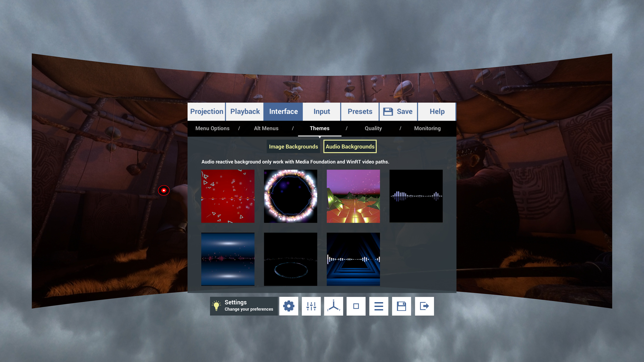644x362 pixels.
Task: Open the Monitoring section
Action: coord(427,128)
